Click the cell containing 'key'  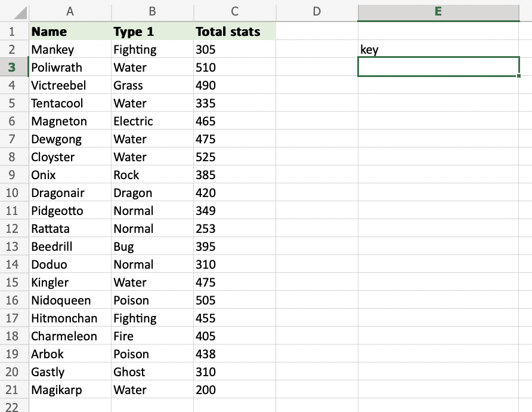tap(438, 50)
